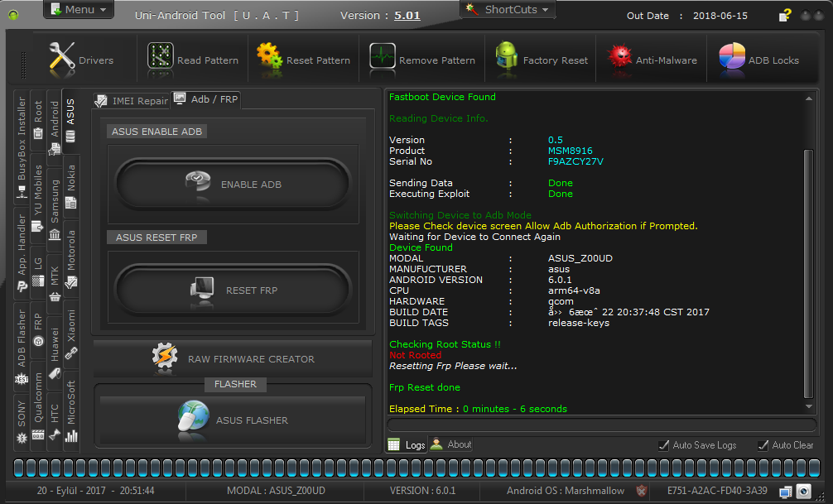Select the Read Pattern tool

(194, 59)
